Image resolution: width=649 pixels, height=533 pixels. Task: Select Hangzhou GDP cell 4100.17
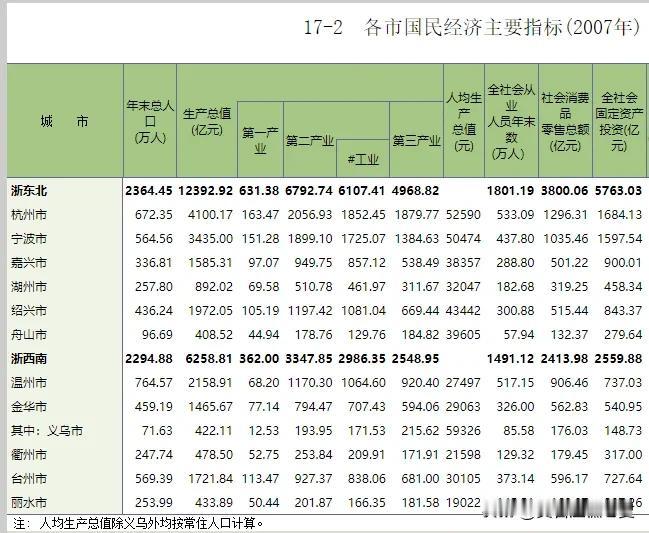[210, 215]
